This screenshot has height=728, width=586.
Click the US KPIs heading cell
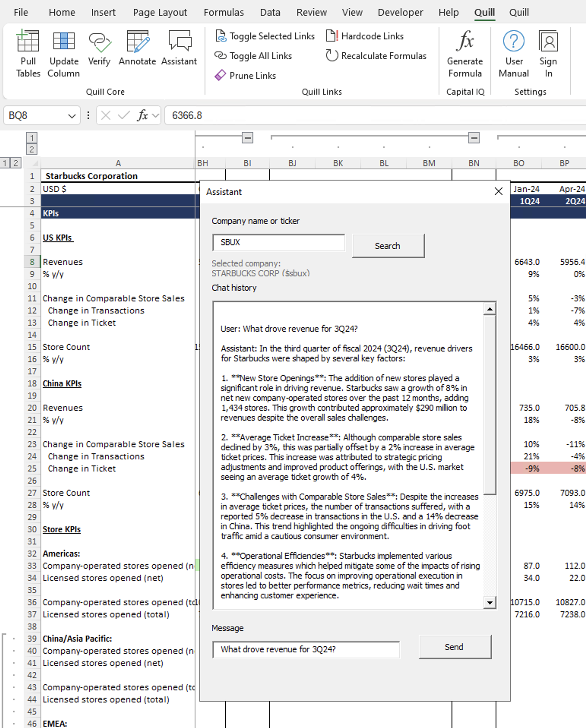(118, 237)
